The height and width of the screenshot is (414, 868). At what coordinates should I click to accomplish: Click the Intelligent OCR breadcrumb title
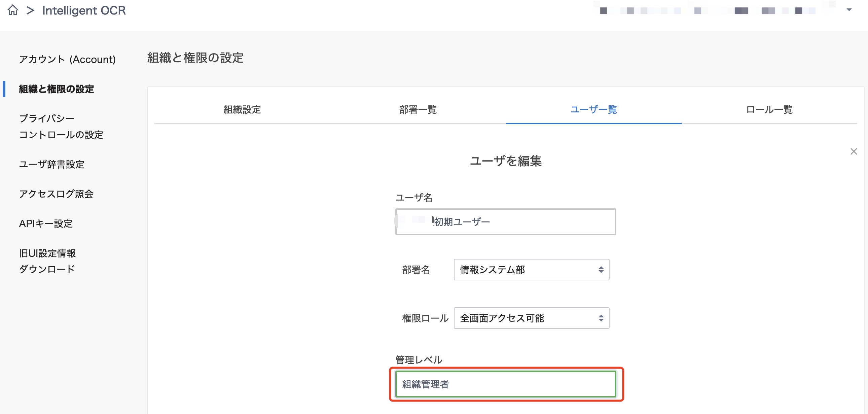[x=83, y=10]
